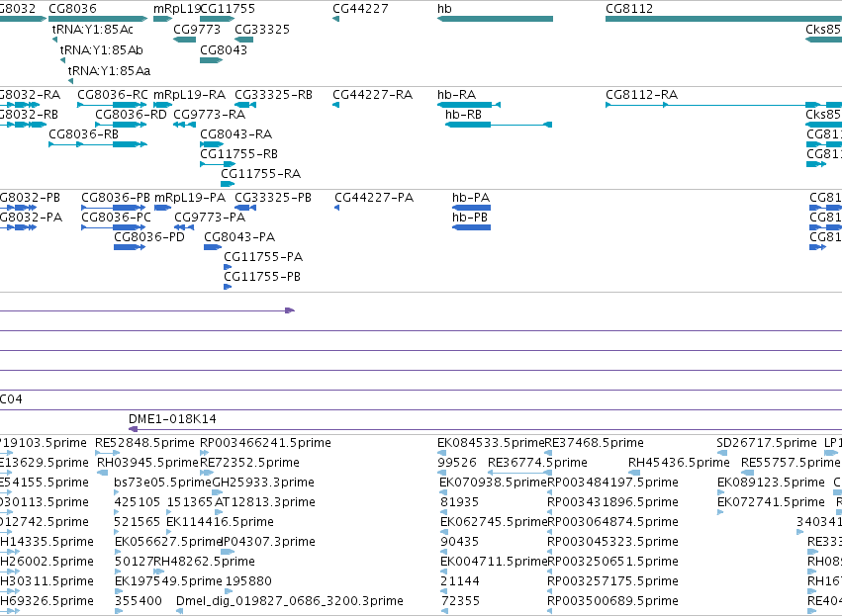Open protein CG11755-PB
Image resolution: width=842 pixels, height=616 pixels.
point(262,277)
